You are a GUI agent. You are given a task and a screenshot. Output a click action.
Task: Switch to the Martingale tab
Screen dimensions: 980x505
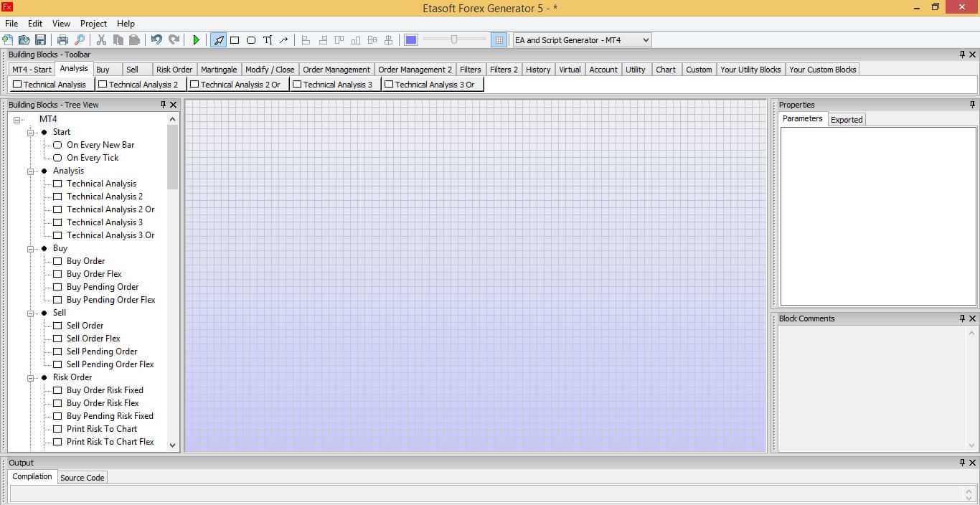[219, 70]
